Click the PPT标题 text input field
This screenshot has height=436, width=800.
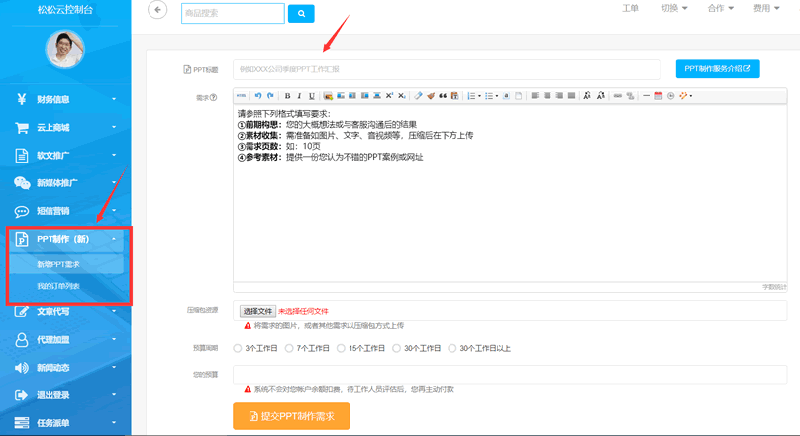click(x=446, y=69)
